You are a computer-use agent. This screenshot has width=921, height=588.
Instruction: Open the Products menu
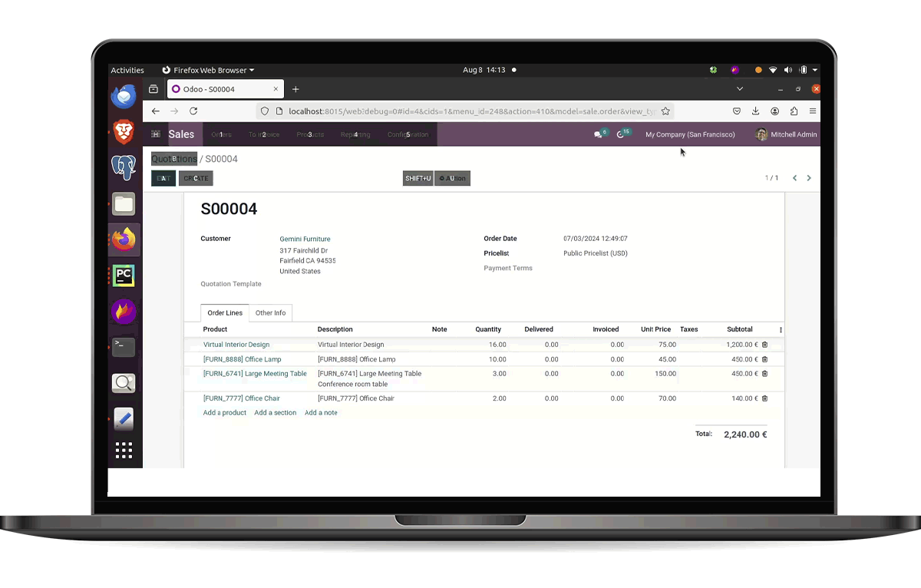point(310,134)
